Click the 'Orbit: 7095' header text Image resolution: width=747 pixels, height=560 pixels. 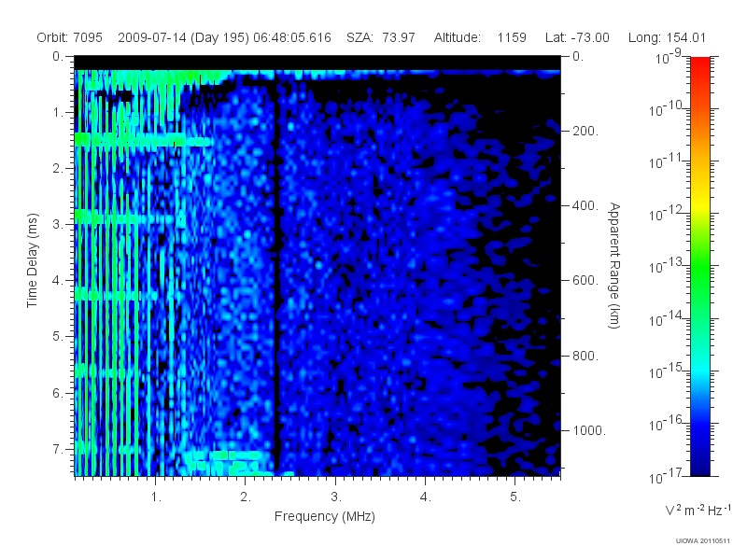[69, 37]
